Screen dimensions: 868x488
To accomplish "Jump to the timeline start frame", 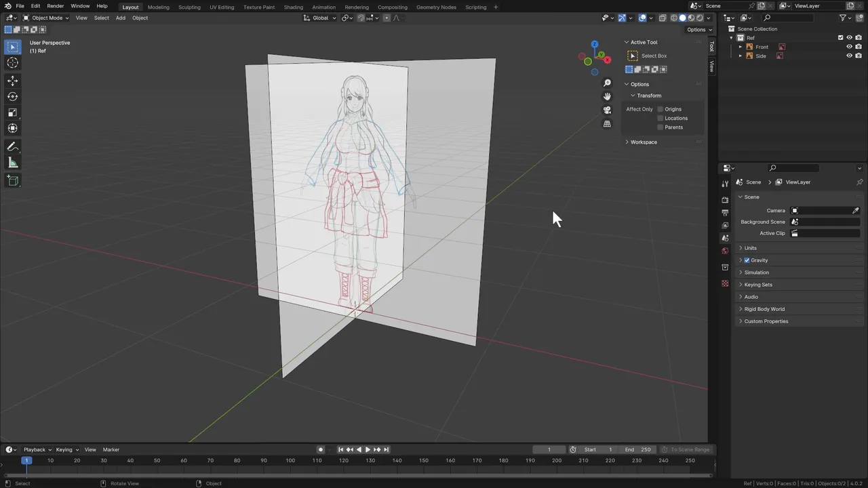I will 341,449.
